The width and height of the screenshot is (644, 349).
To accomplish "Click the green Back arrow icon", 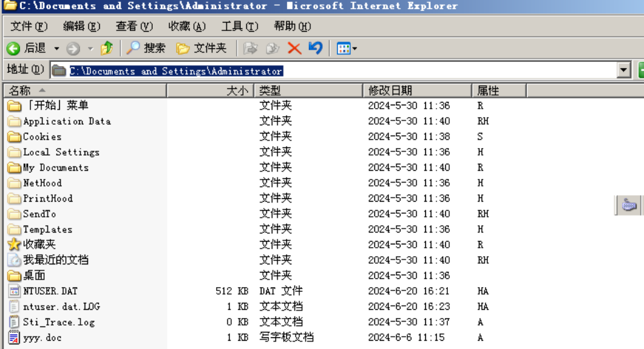I will click(x=13, y=48).
